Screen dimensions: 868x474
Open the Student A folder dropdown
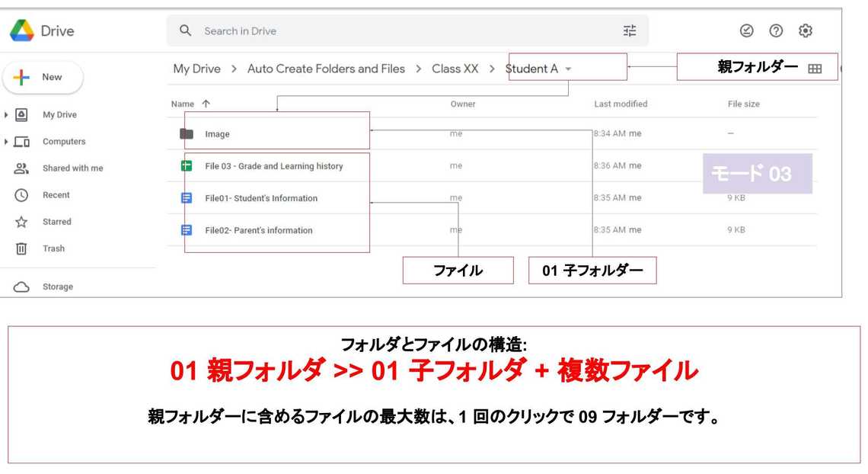[568, 69]
